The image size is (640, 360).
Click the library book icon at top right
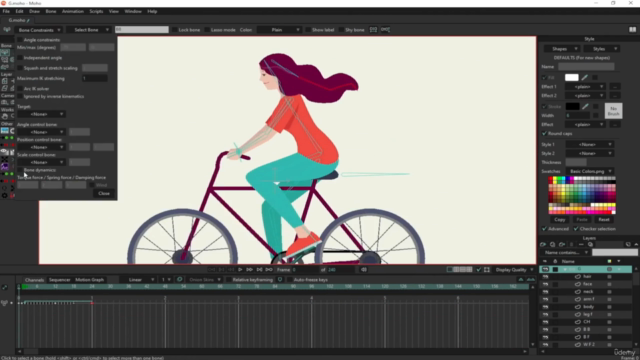[632, 30]
